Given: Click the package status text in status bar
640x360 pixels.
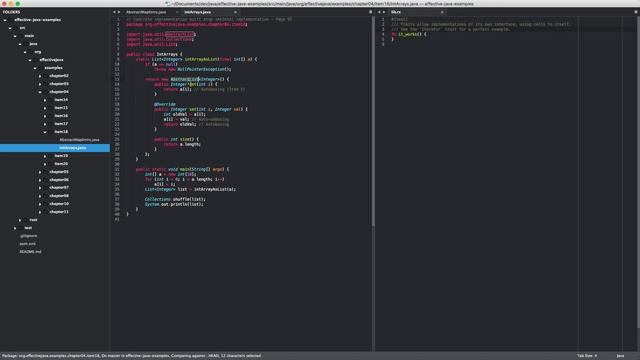Looking at the screenshot, I should pyautogui.click(x=131, y=356).
